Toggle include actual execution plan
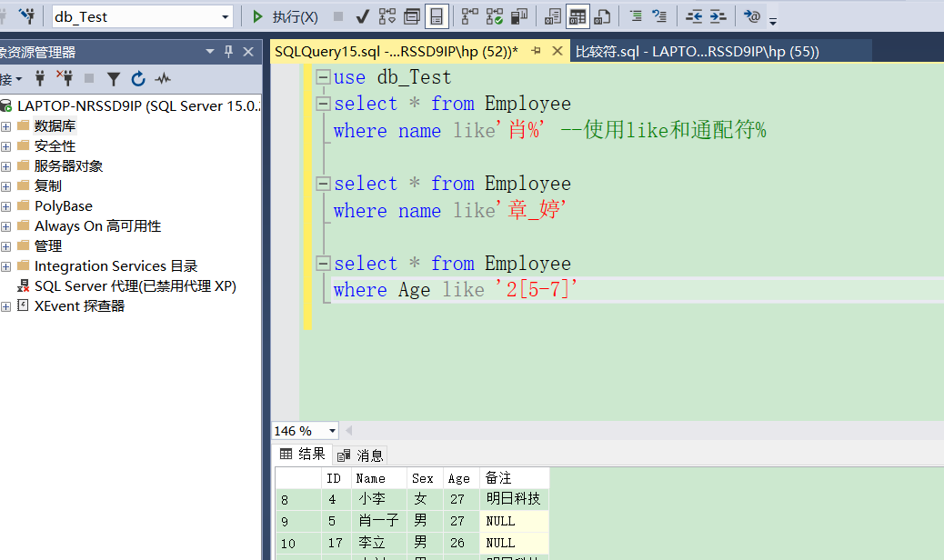Viewport: 944px width, 560px height. (x=469, y=17)
